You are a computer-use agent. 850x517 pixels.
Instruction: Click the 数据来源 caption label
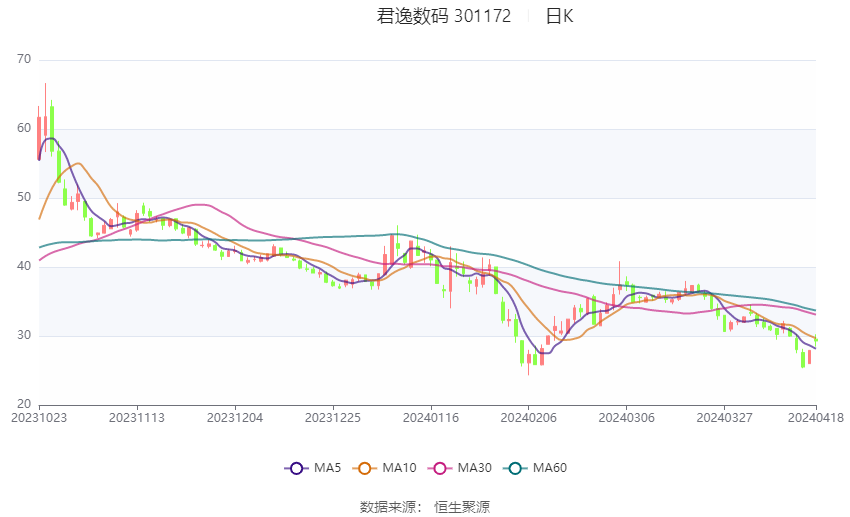(x=388, y=507)
